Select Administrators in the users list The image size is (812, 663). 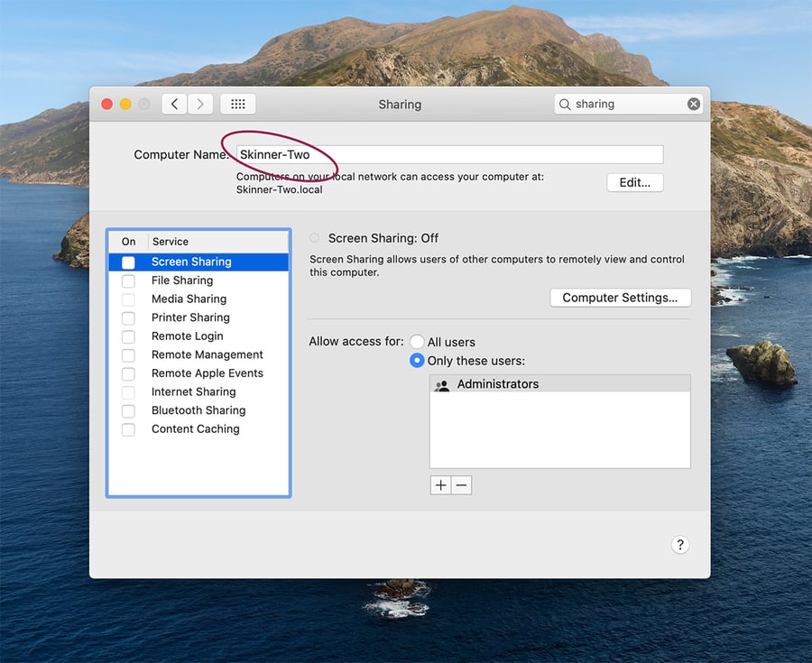tap(497, 385)
